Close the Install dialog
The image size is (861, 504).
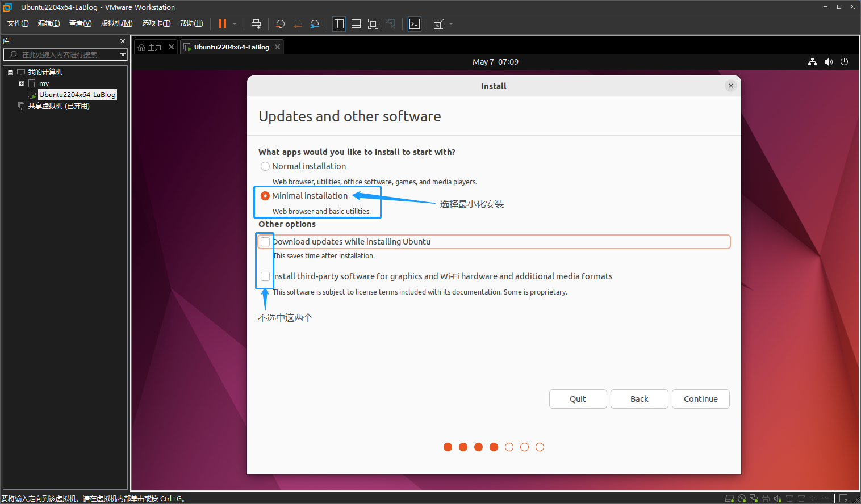(x=731, y=86)
